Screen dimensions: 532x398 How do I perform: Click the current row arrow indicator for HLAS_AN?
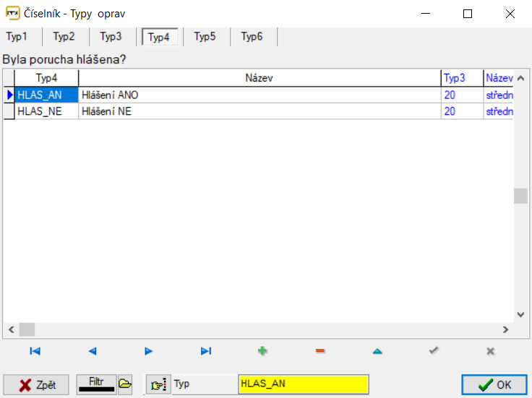tap(9, 95)
